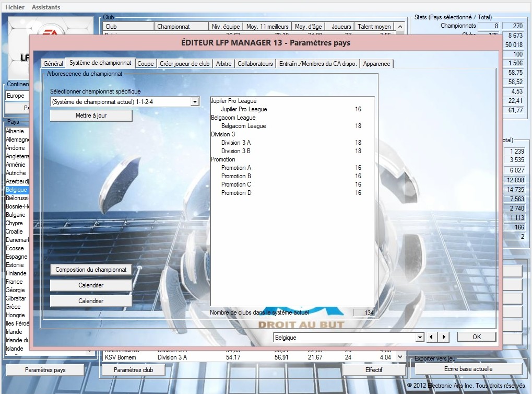
Task: Click Ecrire base actuelle to export
Action: click(468, 369)
